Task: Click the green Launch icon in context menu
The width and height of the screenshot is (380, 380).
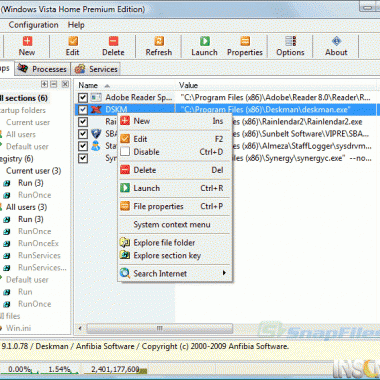Action: coord(125,188)
